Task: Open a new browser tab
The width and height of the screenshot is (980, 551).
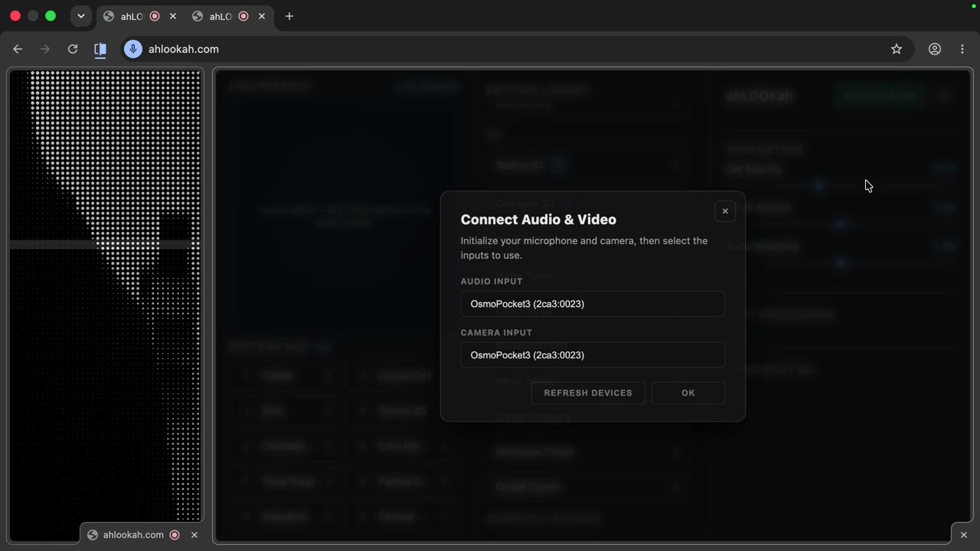Action: [289, 16]
